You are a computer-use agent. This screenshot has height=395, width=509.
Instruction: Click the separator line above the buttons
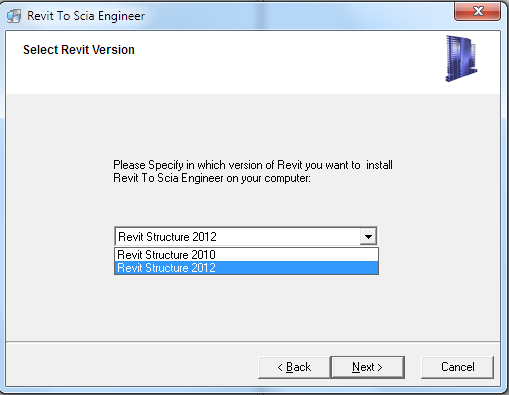[253, 342]
